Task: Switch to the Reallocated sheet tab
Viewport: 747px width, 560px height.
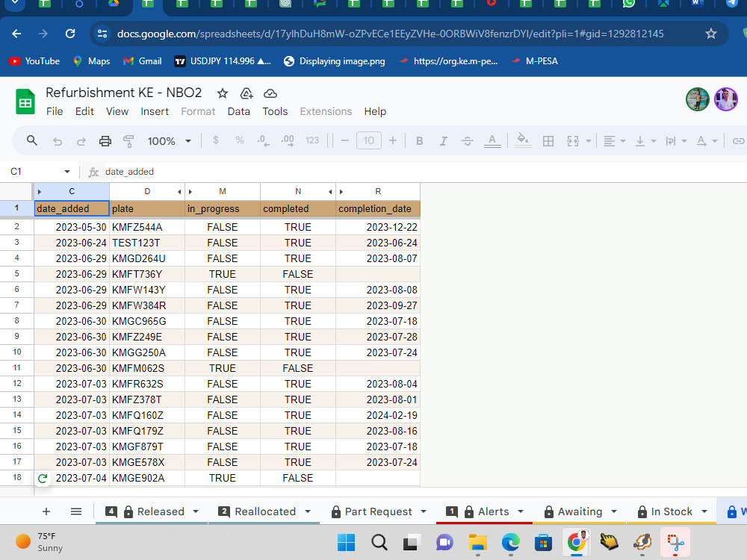Action: point(265,511)
